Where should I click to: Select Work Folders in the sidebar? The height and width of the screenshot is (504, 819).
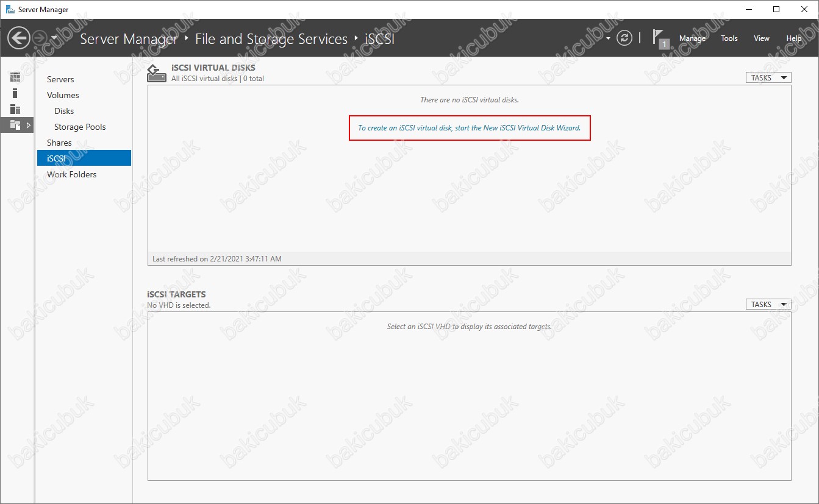click(71, 174)
